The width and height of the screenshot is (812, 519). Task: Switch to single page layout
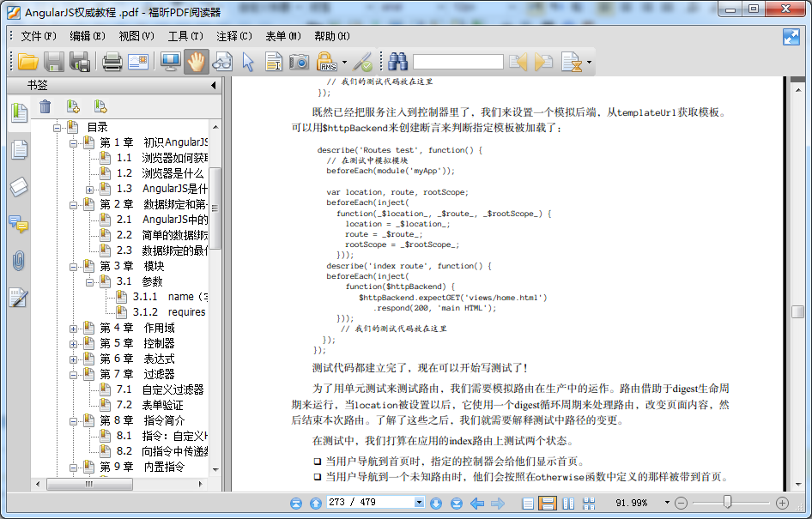[528, 503]
